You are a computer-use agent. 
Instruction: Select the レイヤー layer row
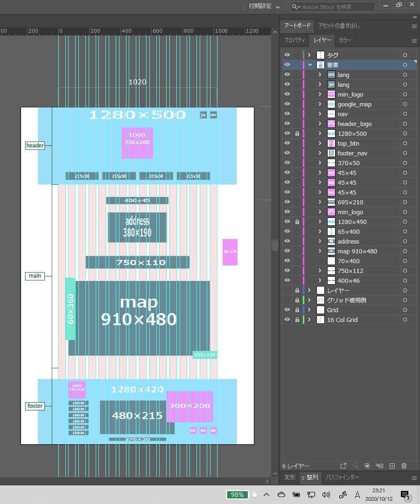point(350,290)
